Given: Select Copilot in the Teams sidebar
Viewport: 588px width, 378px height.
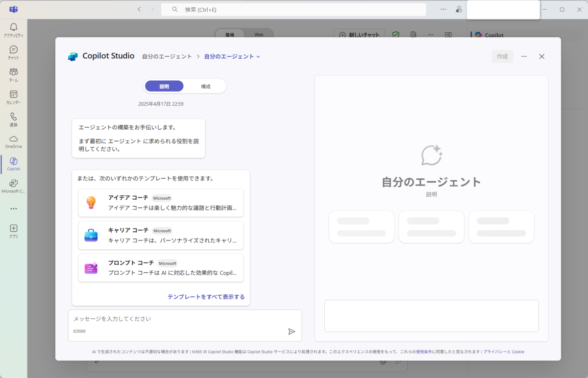Looking at the screenshot, I should 14,164.
